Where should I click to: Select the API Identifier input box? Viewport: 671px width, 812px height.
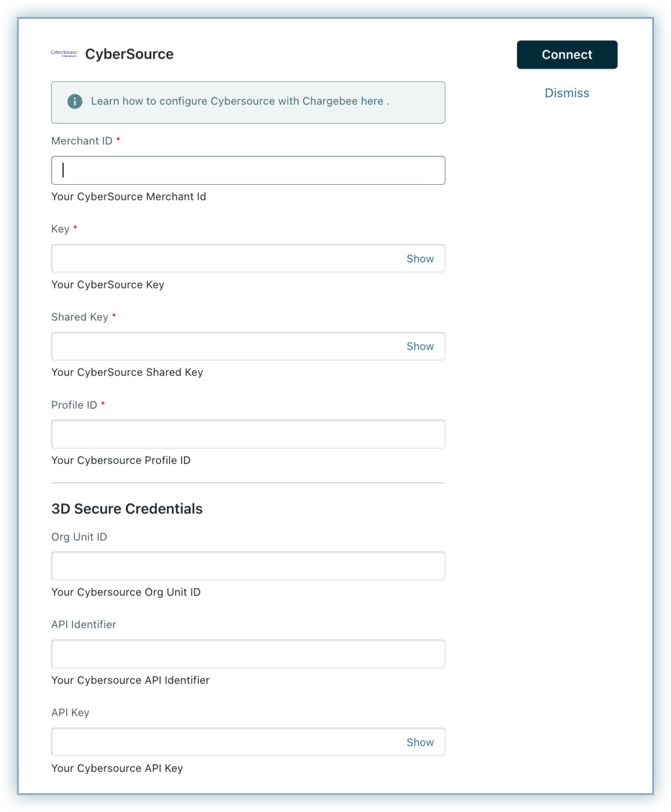248,654
